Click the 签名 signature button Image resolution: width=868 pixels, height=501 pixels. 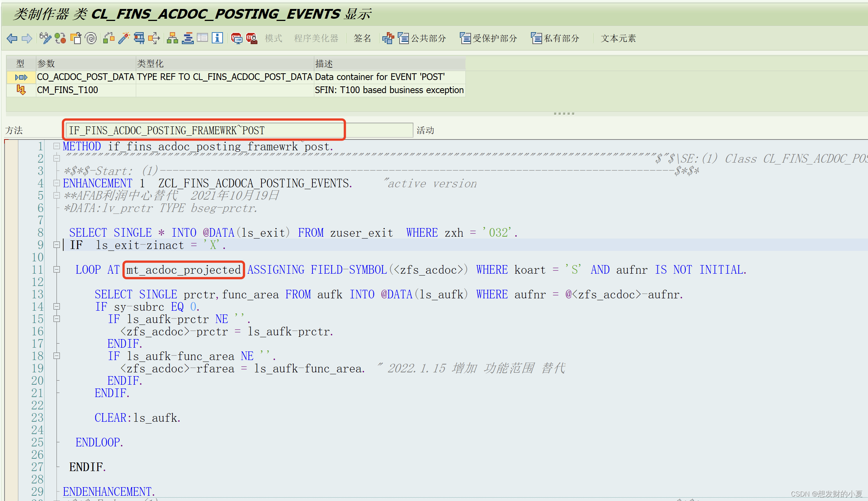(363, 38)
